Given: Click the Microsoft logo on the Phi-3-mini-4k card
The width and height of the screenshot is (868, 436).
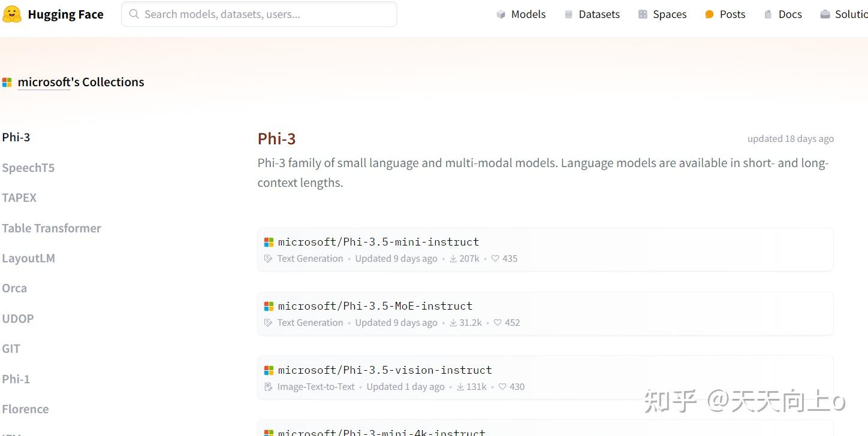Looking at the screenshot, I should 269,432.
